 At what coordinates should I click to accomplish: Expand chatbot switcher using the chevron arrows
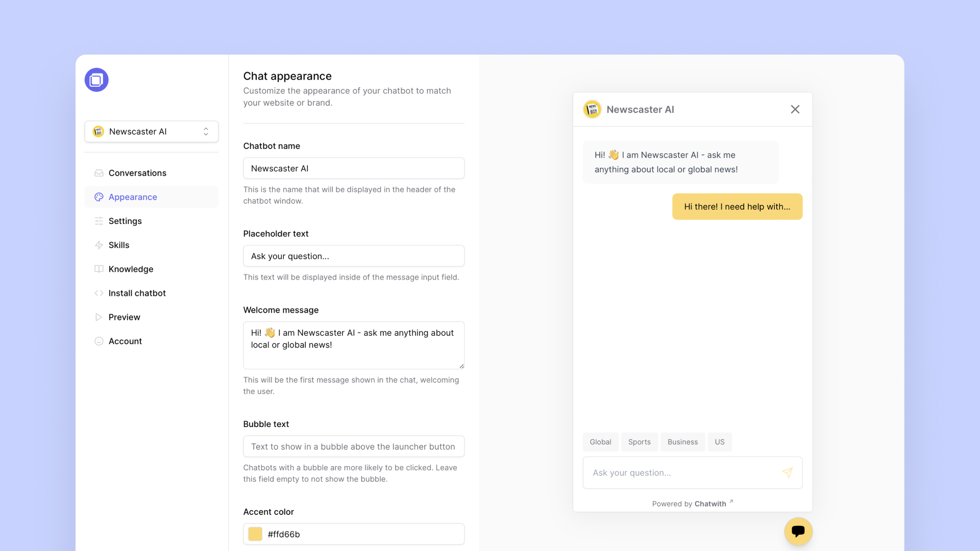(x=206, y=132)
